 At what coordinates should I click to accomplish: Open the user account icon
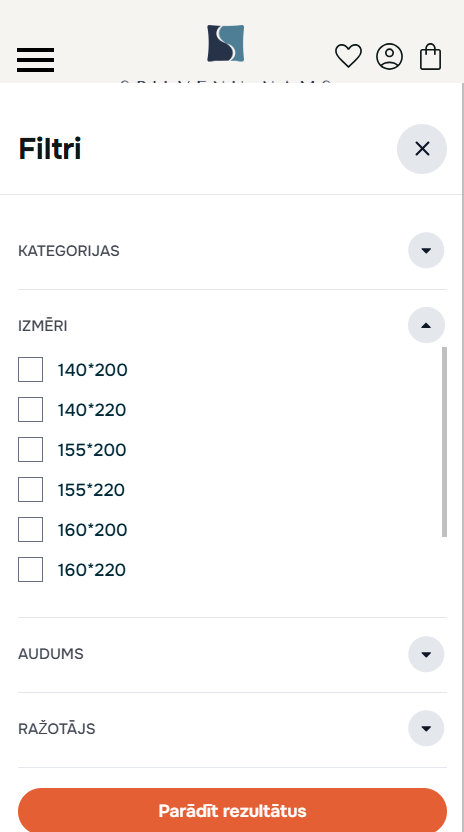tap(390, 56)
